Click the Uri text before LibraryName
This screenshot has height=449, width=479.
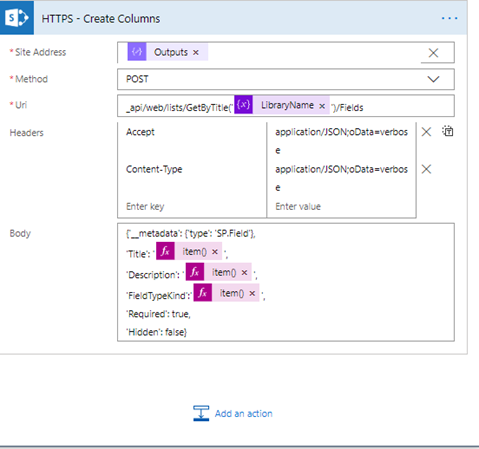click(x=179, y=108)
